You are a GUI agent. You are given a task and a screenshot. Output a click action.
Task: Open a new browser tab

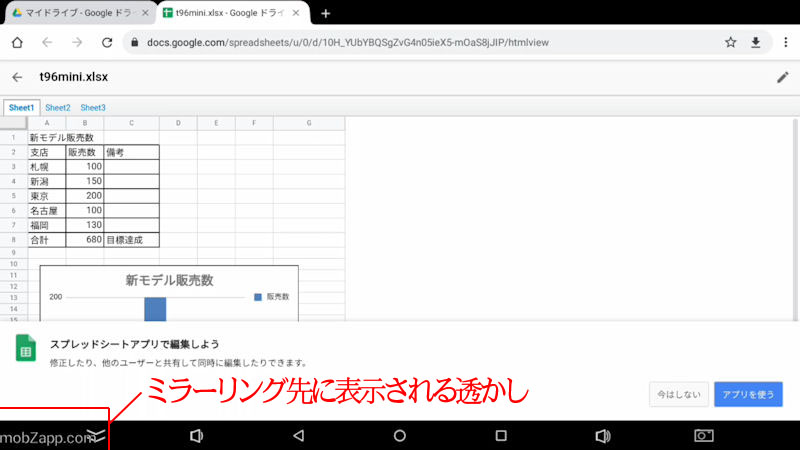(x=325, y=13)
